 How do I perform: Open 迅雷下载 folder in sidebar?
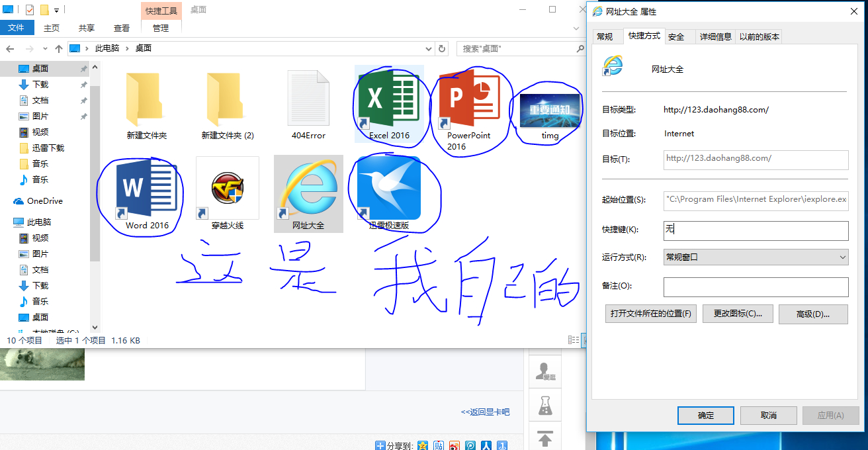pos(48,148)
